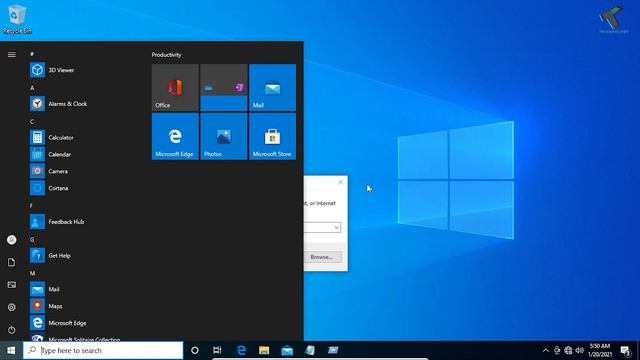Click the Mail tile in Productivity
Viewport: 640px width, 360px height.
tap(272, 87)
